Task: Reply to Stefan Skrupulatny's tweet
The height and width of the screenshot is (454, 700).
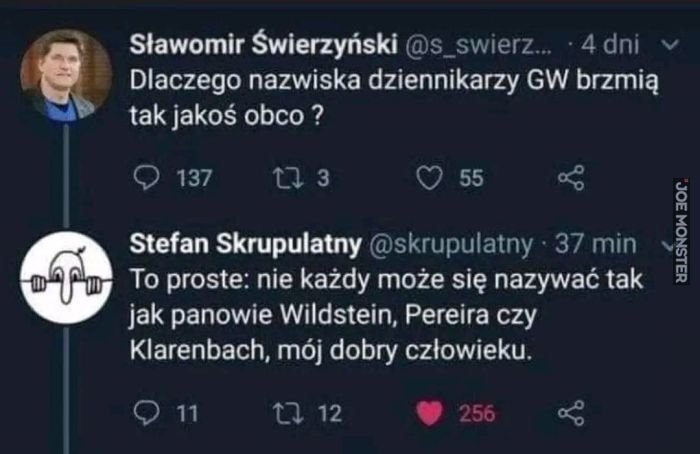Action: coord(145,412)
